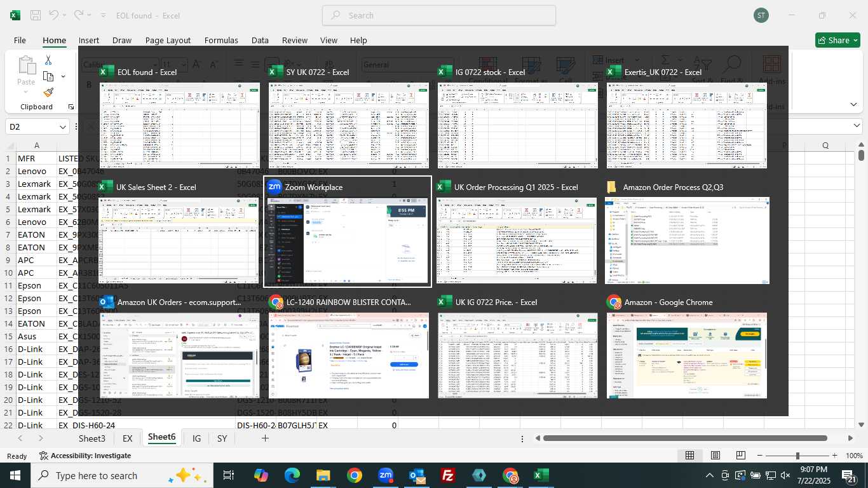The image size is (868, 488).
Task: Open the Review tab
Action: [x=295, y=40]
